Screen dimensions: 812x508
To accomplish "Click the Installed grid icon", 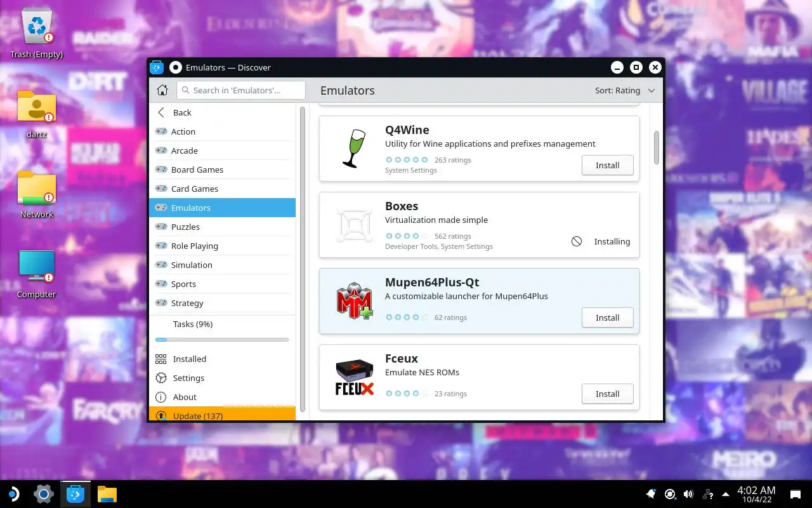I will (161, 359).
